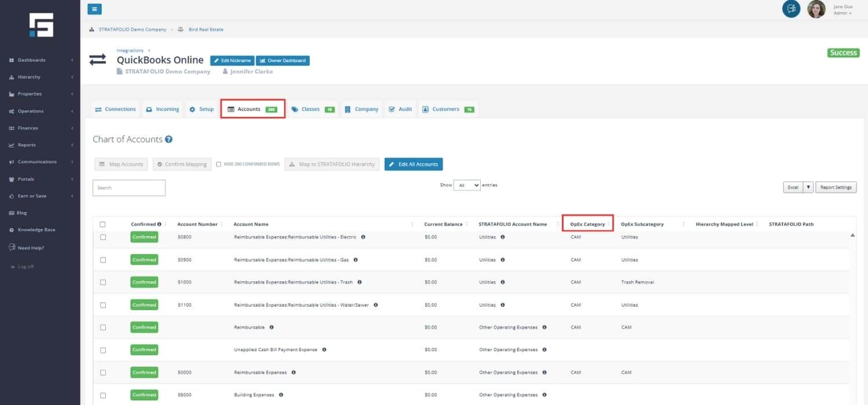
Task: Click Jane Doe profile avatar
Action: pos(816,9)
